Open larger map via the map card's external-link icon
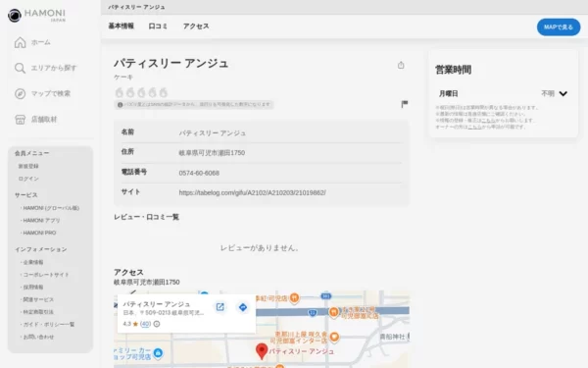Screen dimensions: 588x368 pos(220,307)
